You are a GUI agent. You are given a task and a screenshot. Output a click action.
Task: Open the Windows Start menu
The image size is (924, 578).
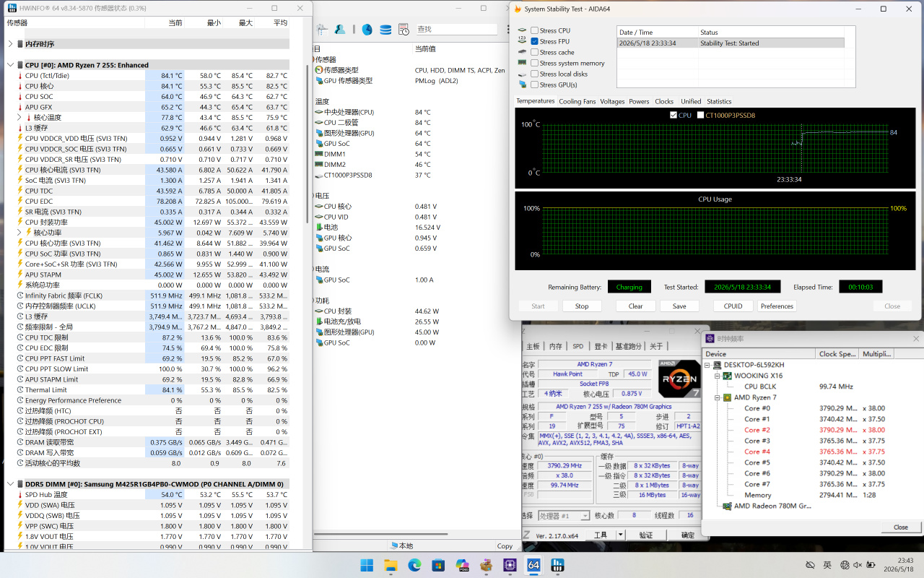click(x=367, y=565)
